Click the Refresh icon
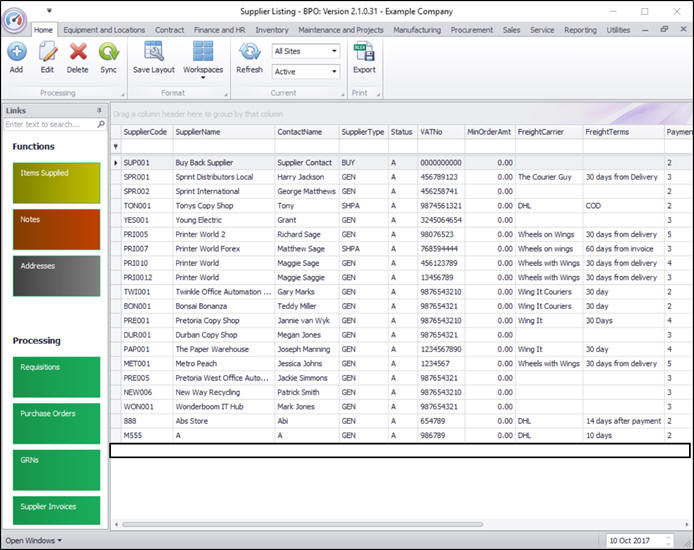694x550 pixels. pyautogui.click(x=249, y=52)
